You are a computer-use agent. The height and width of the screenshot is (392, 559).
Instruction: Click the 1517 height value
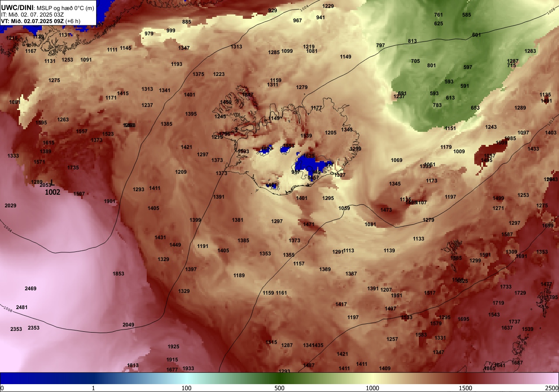pyautogui.click(x=430, y=293)
